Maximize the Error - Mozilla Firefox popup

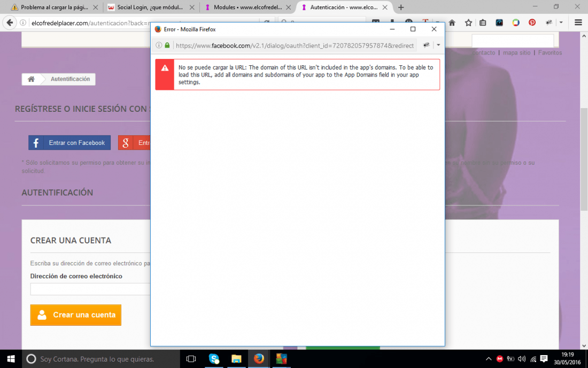(x=413, y=29)
